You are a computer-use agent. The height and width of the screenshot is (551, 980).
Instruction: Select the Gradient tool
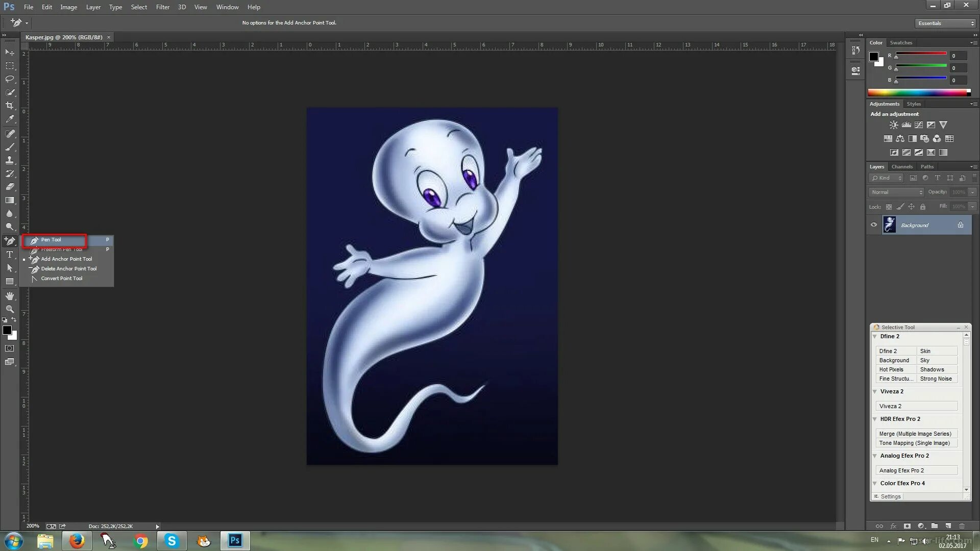pyautogui.click(x=10, y=201)
